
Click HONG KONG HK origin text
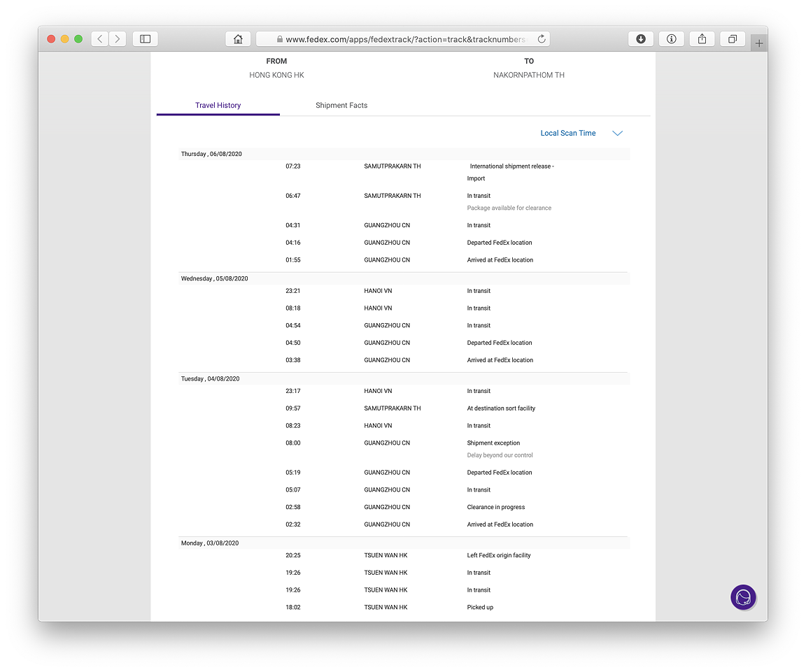point(276,75)
